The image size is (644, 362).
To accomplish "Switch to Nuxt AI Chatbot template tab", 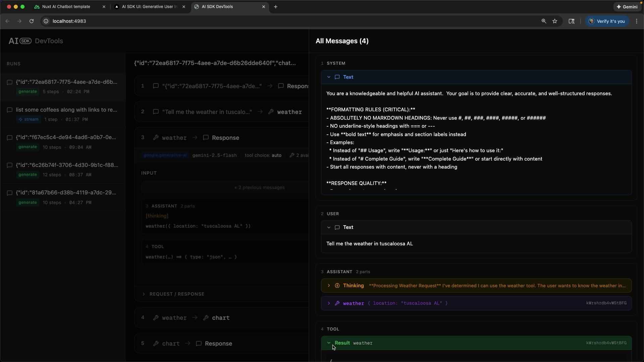I will [66, 7].
